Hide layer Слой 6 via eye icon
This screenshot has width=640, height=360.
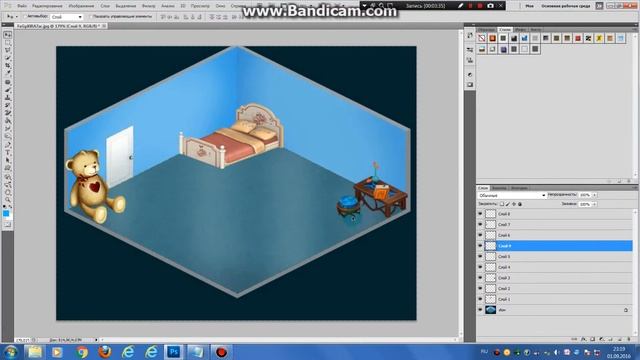tap(480, 235)
